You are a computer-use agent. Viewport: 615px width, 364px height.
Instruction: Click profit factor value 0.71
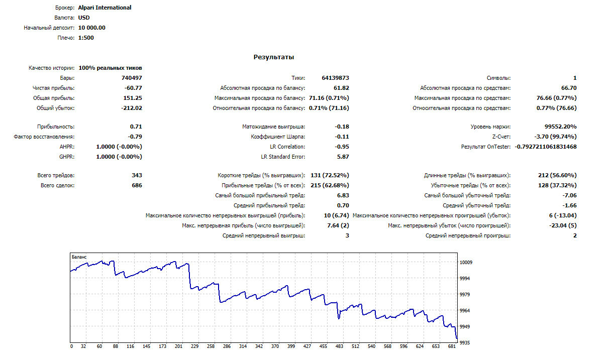(x=136, y=127)
